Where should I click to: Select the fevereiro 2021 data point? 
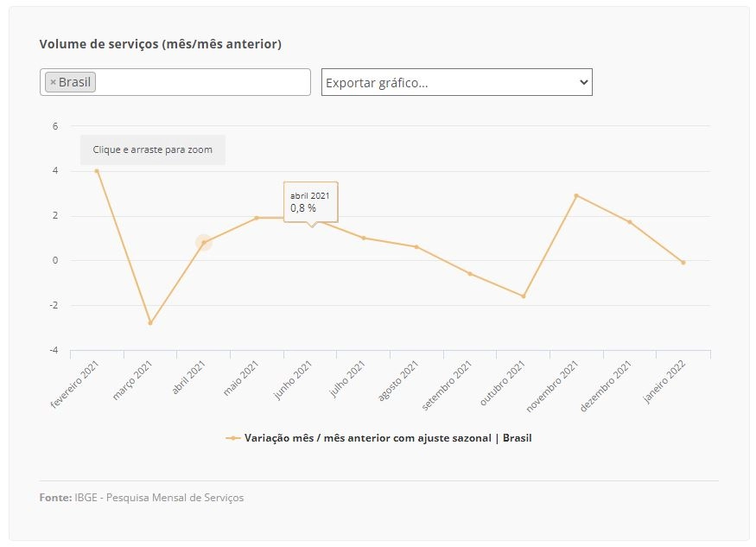click(x=97, y=171)
